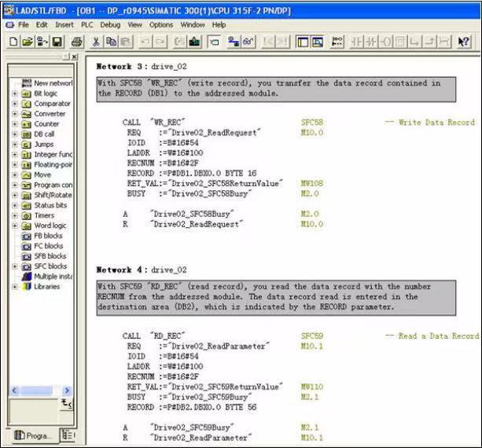Click the Monitor glasses icon
This screenshot has height=448, width=482.
(249, 41)
